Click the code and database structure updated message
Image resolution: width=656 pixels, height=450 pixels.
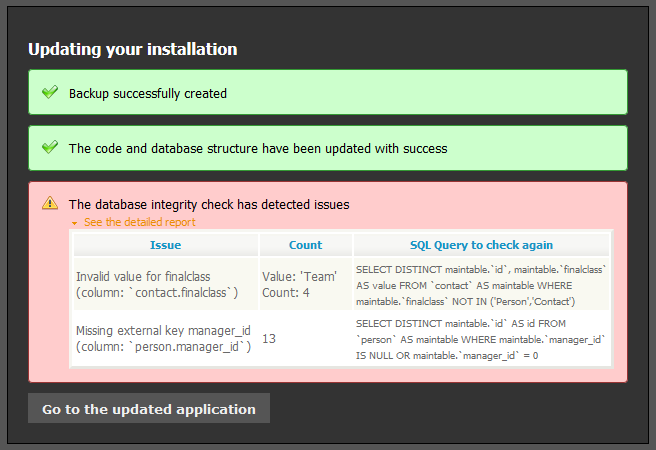point(258,148)
